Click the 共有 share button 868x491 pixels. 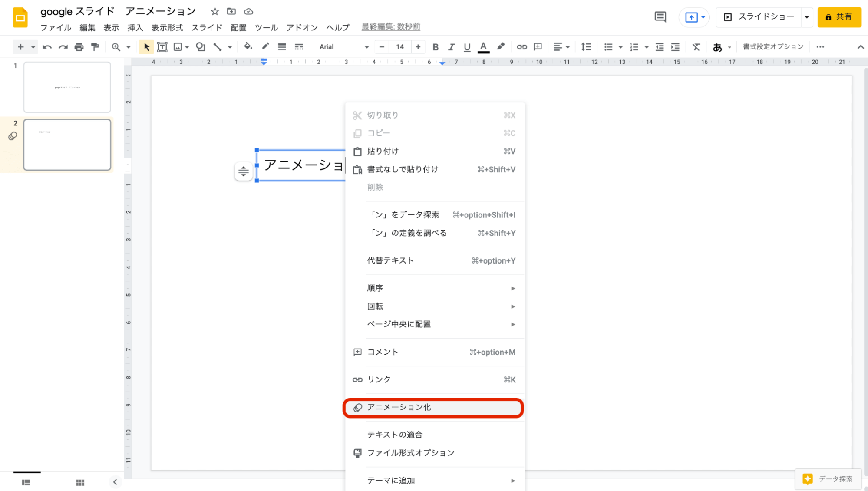pyautogui.click(x=839, y=17)
